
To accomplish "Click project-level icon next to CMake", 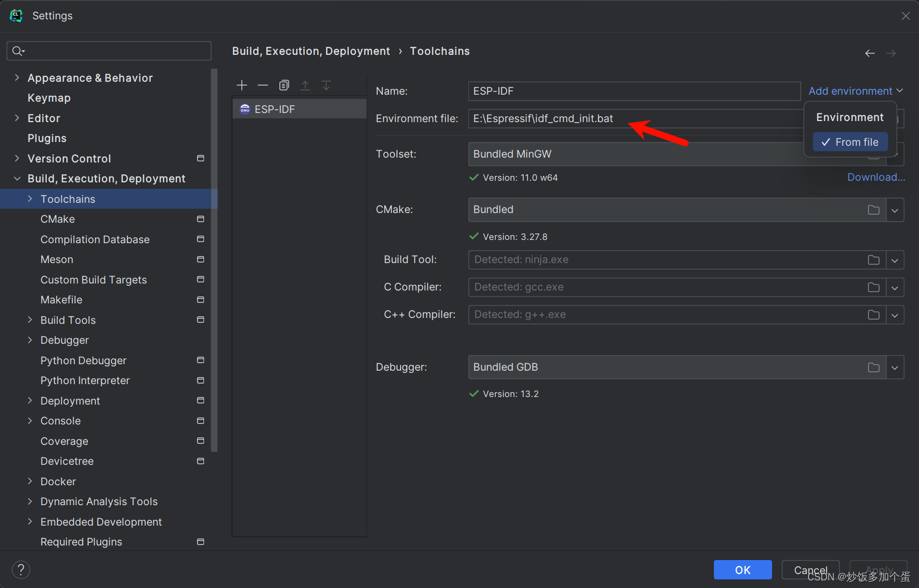I will [x=200, y=219].
